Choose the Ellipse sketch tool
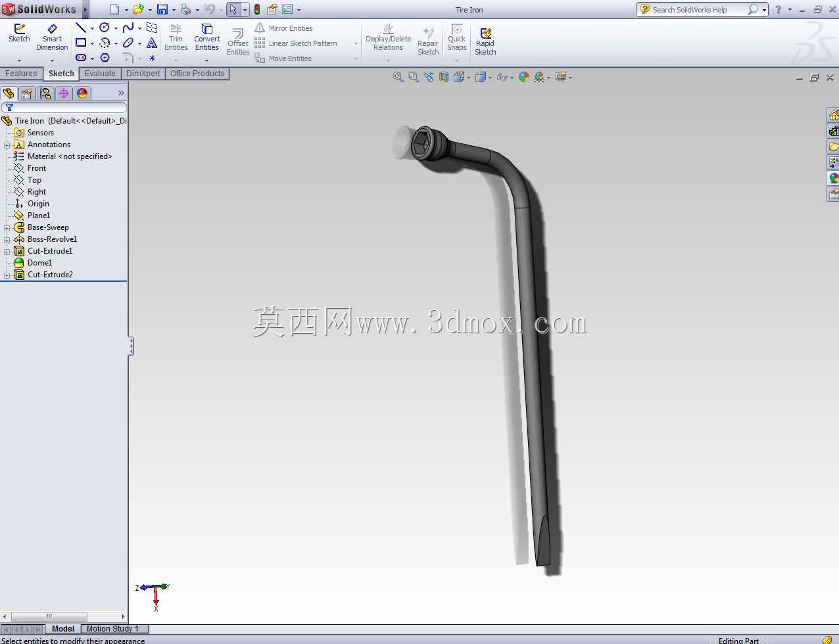The image size is (839, 644). (x=128, y=43)
